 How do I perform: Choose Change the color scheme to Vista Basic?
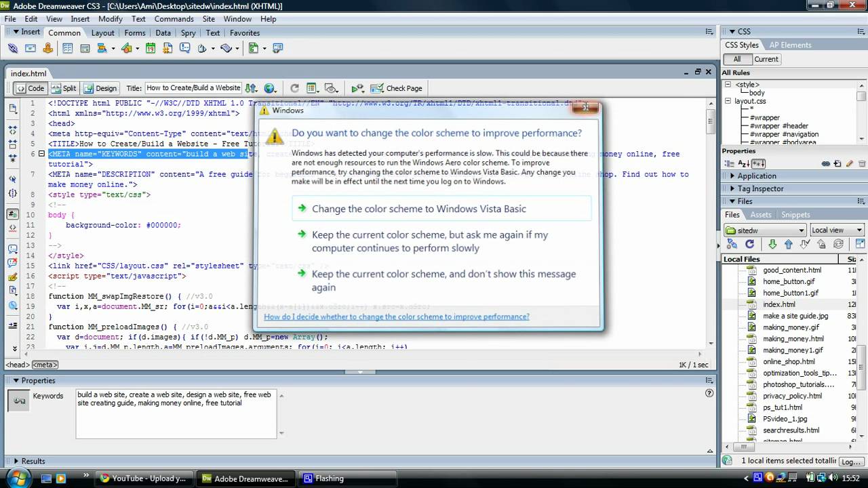click(442, 209)
